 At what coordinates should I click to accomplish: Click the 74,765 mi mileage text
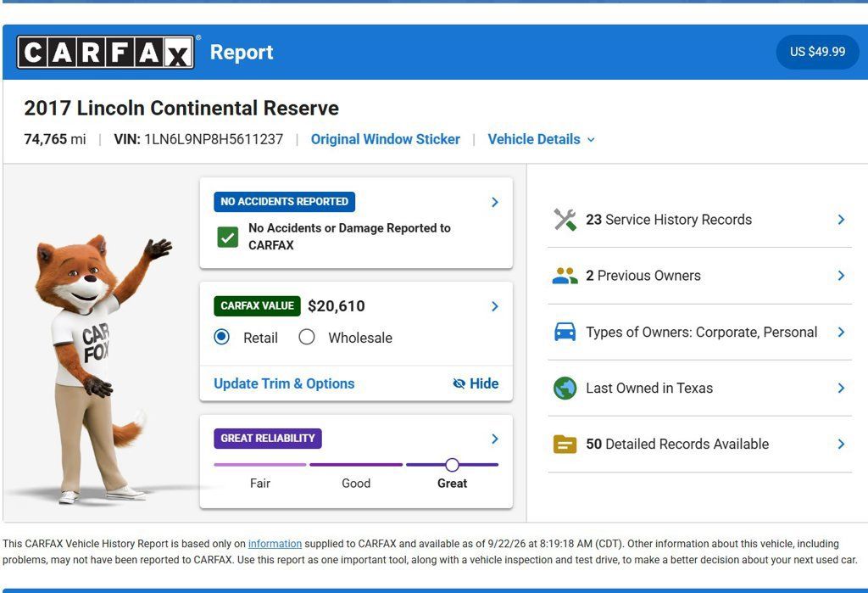click(55, 139)
